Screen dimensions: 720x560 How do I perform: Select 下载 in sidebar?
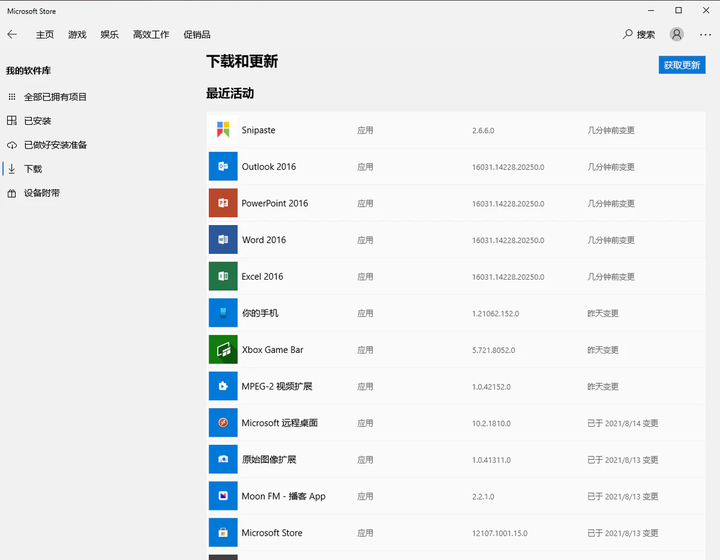33,169
